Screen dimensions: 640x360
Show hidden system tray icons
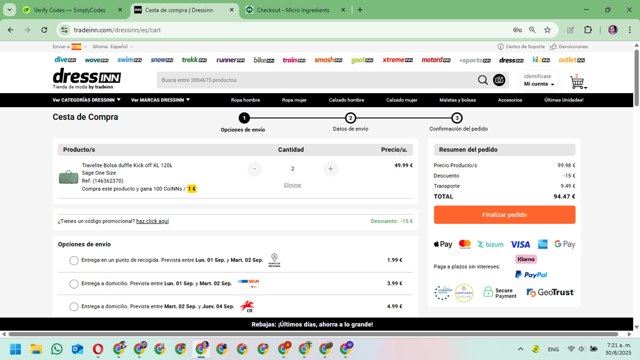point(520,349)
